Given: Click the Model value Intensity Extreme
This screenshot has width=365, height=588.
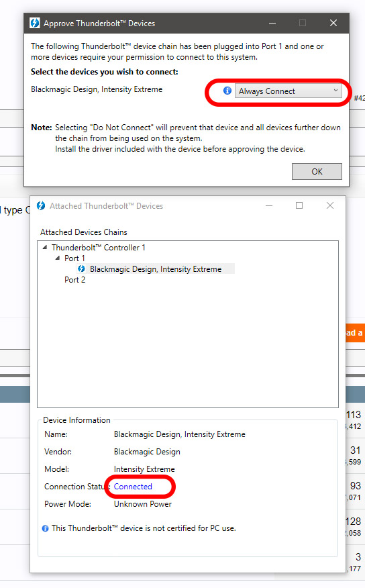Looking at the screenshot, I should click(x=144, y=469).
